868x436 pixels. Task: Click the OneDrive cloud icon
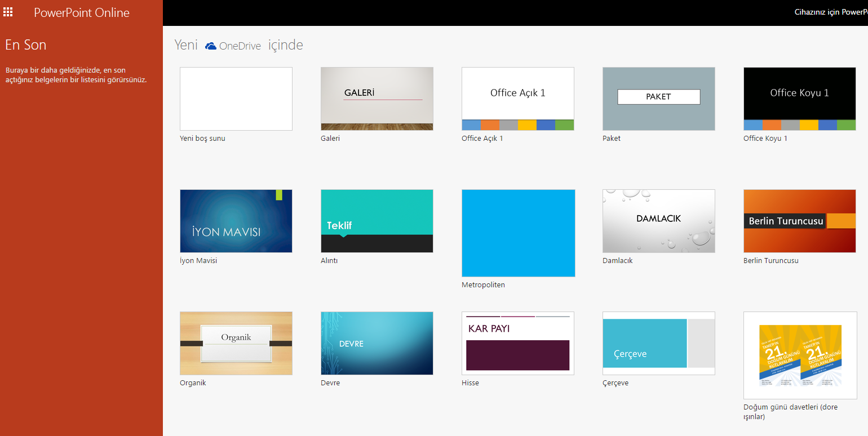click(x=211, y=46)
